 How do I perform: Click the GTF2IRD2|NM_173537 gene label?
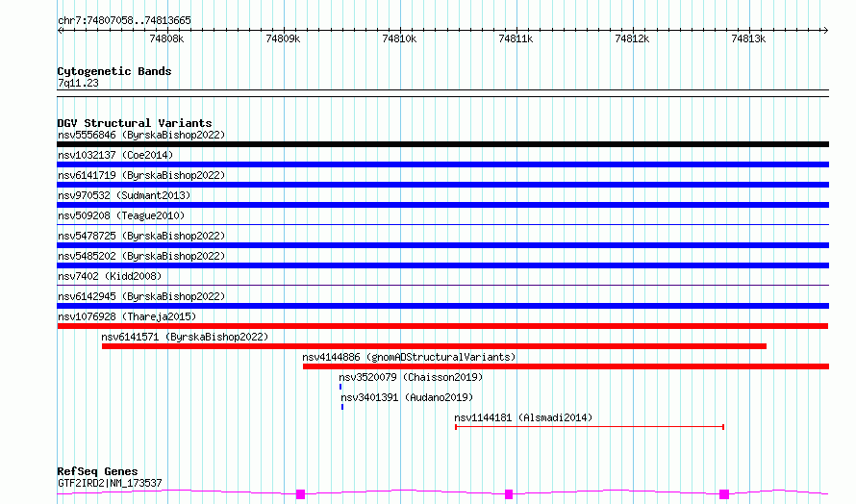pyautogui.click(x=110, y=483)
